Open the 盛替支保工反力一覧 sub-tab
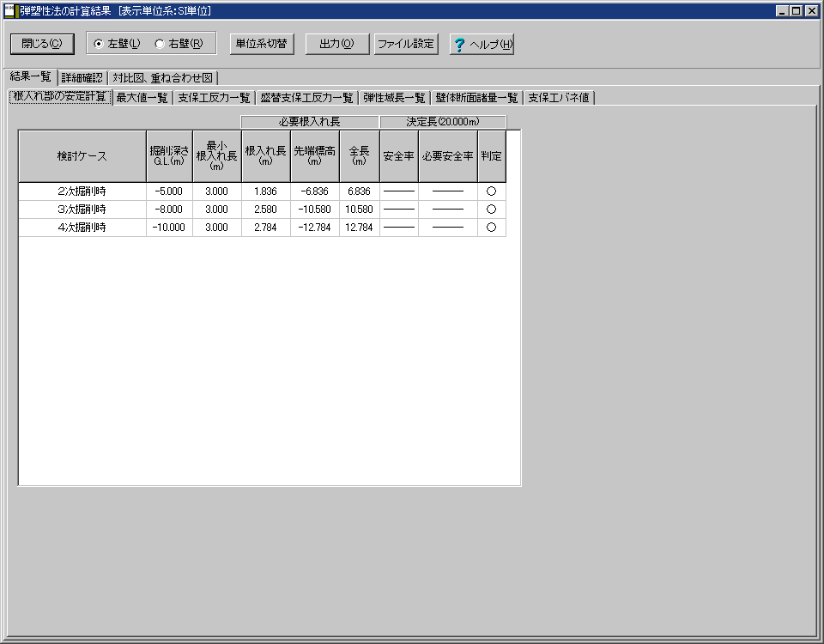The height and width of the screenshot is (644, 824). click(x=306, y=98)
